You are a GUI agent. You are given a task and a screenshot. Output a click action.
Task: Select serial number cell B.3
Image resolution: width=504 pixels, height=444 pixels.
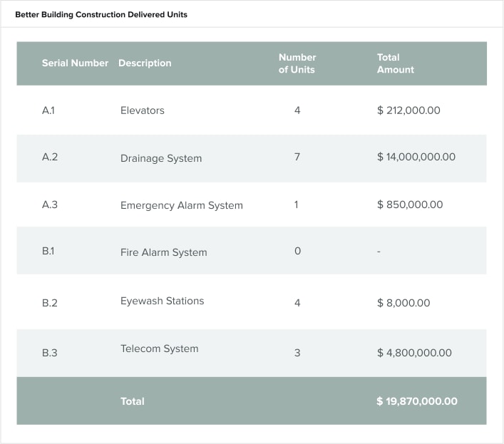(x=50, y=353)
